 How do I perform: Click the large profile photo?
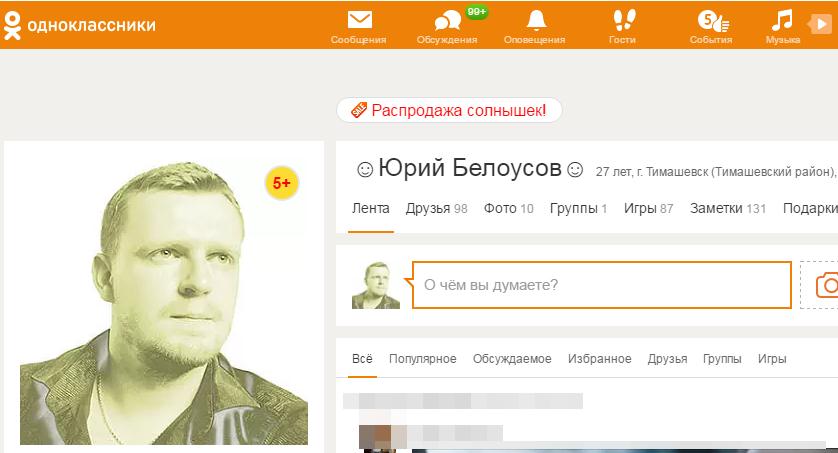[x=164, y=300]
